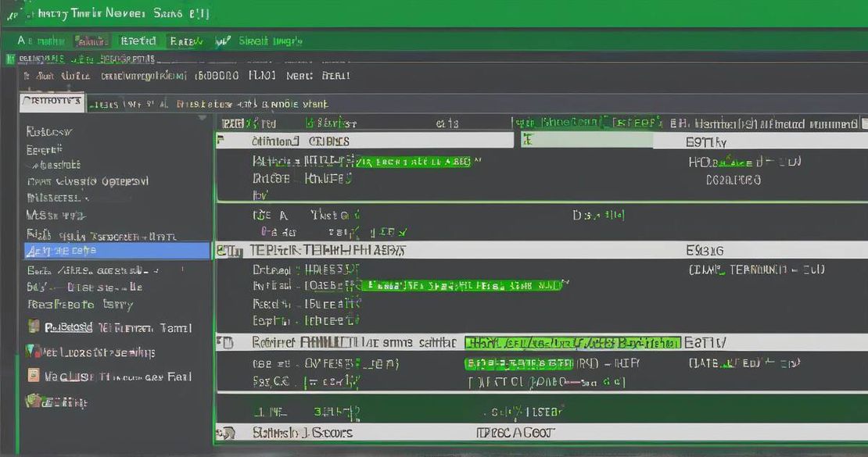Expand the Retired section header

[219, 342]
